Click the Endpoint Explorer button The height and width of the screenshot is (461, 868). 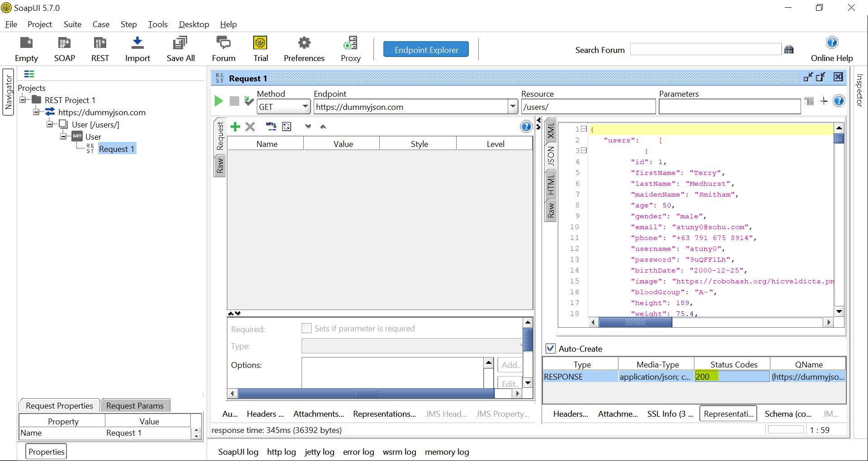(426, 50)
